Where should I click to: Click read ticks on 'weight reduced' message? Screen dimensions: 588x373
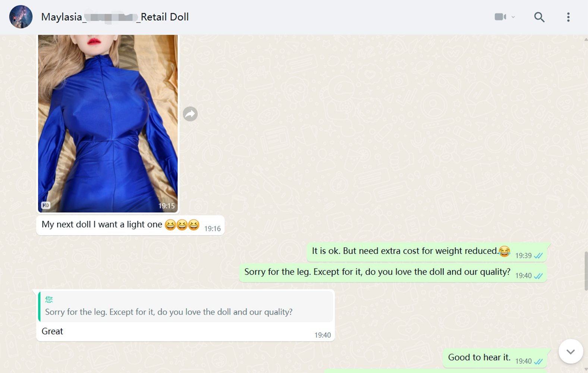(538, 256)
